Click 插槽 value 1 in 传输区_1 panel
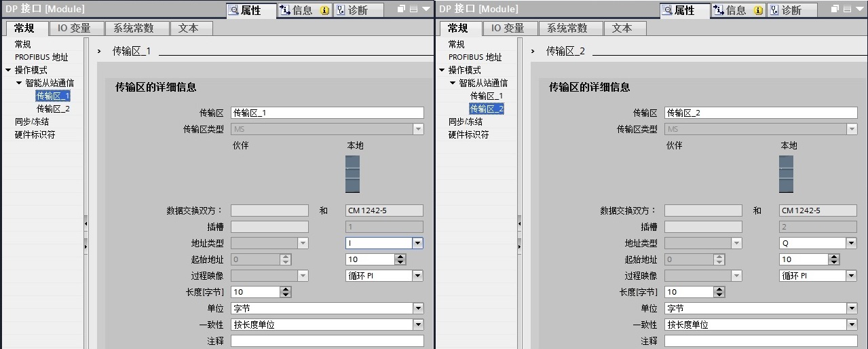The image size is (868, 349). point(384,227)
